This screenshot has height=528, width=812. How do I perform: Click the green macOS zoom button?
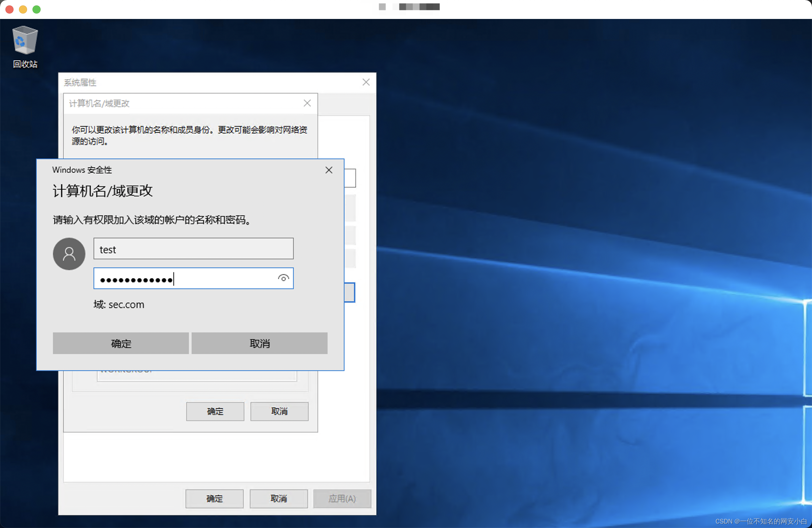pyautogui.click(x=37, y=9)
